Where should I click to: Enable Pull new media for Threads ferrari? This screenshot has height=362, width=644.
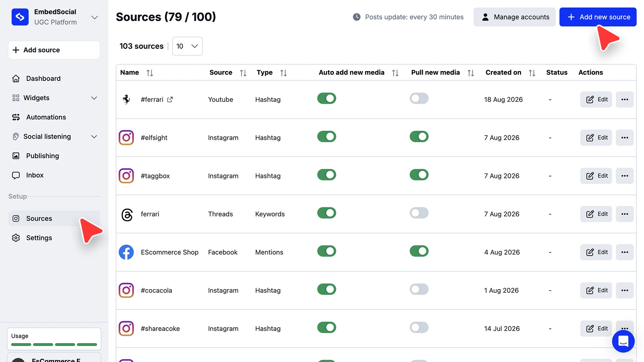tap(419, 213)
